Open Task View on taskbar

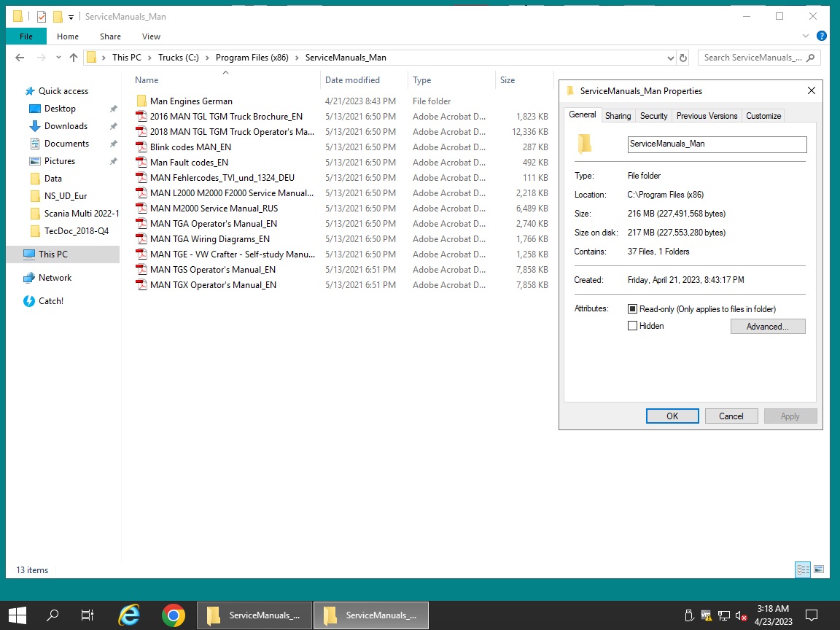[87, 615]
